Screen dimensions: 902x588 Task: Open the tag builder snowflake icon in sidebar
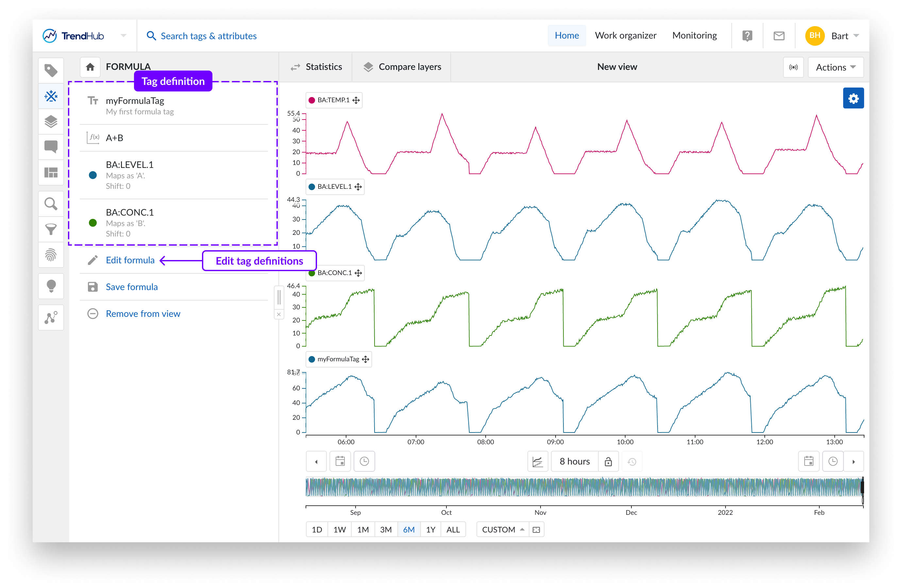(51, 96)
